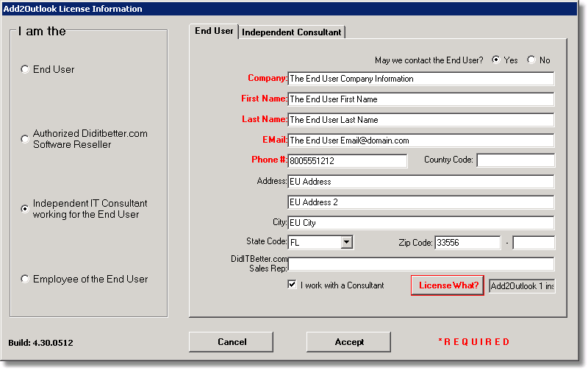Click the Add2Outlook 1 ins license field

point(522,286)
